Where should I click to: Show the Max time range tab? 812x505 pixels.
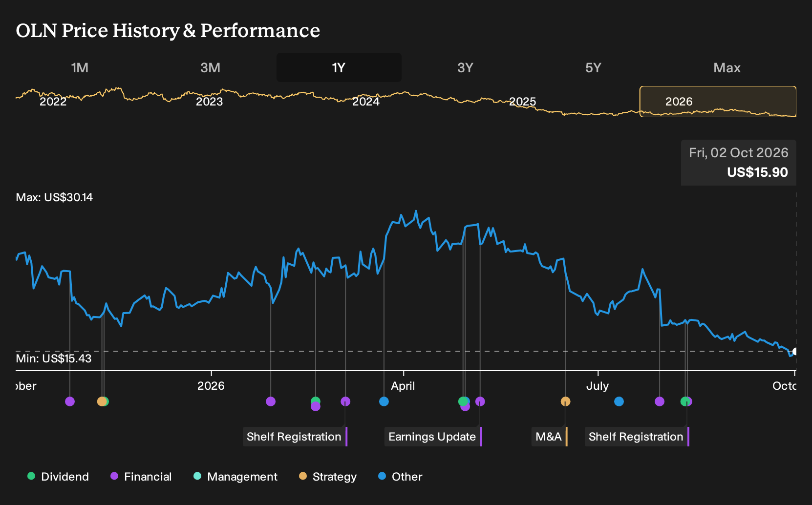(x=727, y=68)
